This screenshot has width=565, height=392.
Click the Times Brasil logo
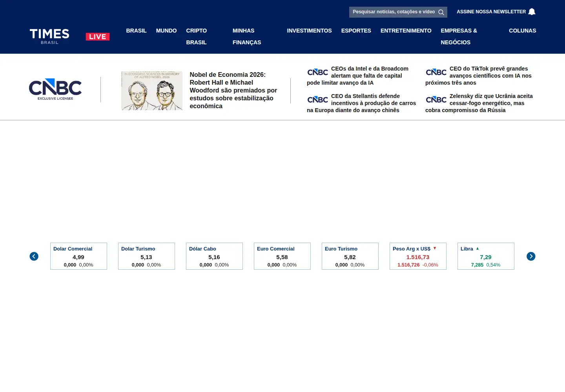(49, 36)
